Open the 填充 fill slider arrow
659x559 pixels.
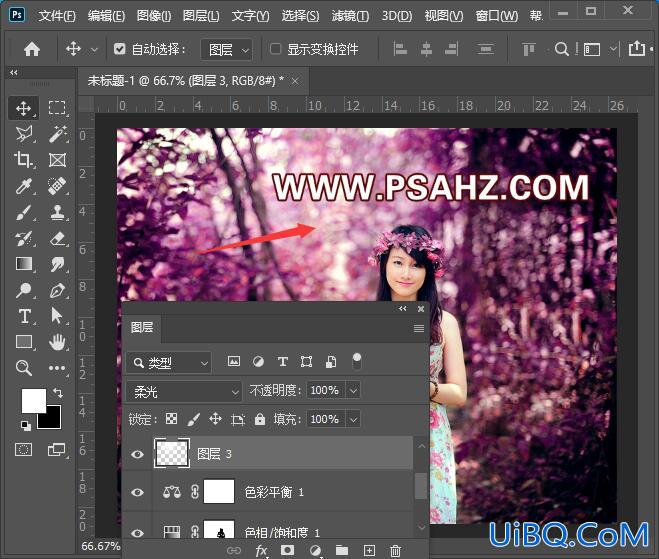pos(353,419)
